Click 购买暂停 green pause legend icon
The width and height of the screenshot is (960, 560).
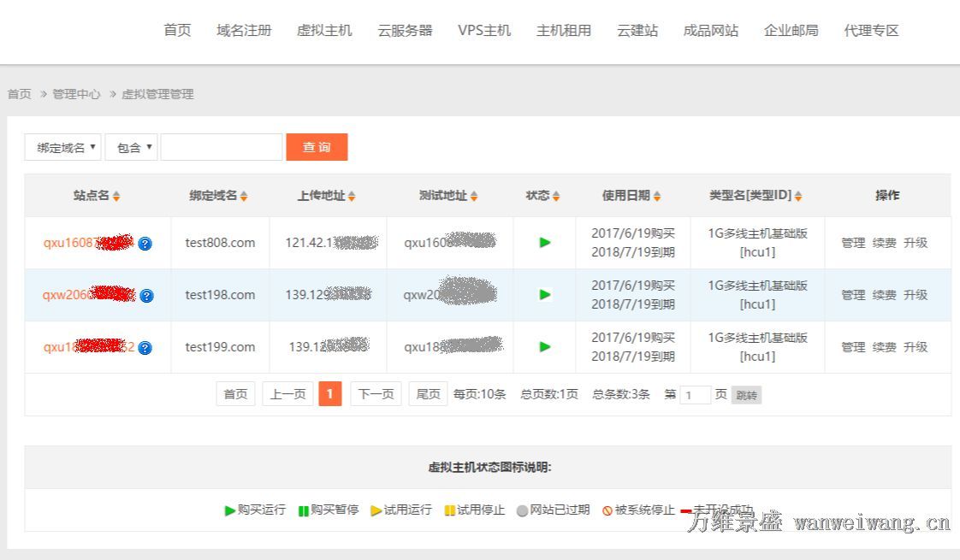[x=303, y=510]
